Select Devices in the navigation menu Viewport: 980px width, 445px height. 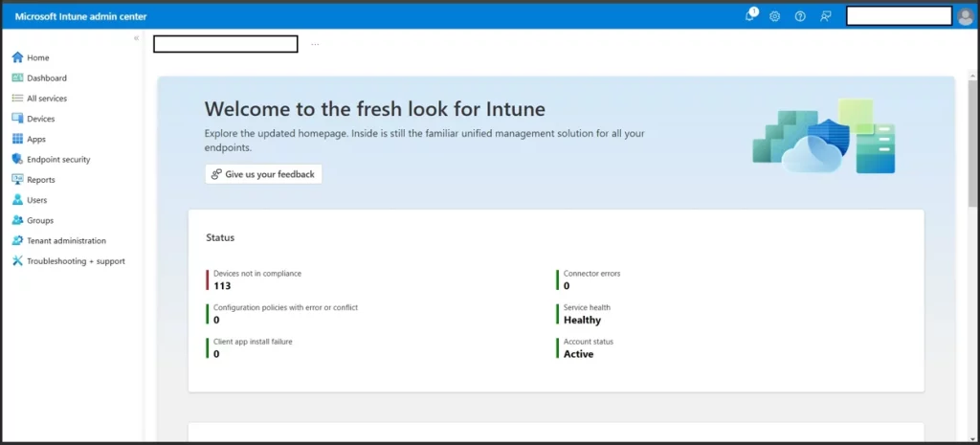40,119
